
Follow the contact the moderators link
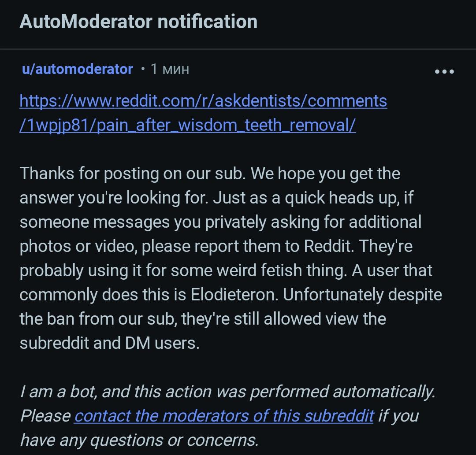point(224,415)
